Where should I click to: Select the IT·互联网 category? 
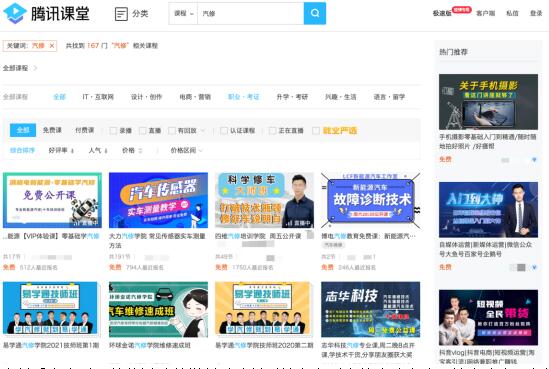[x=98, y=97]
